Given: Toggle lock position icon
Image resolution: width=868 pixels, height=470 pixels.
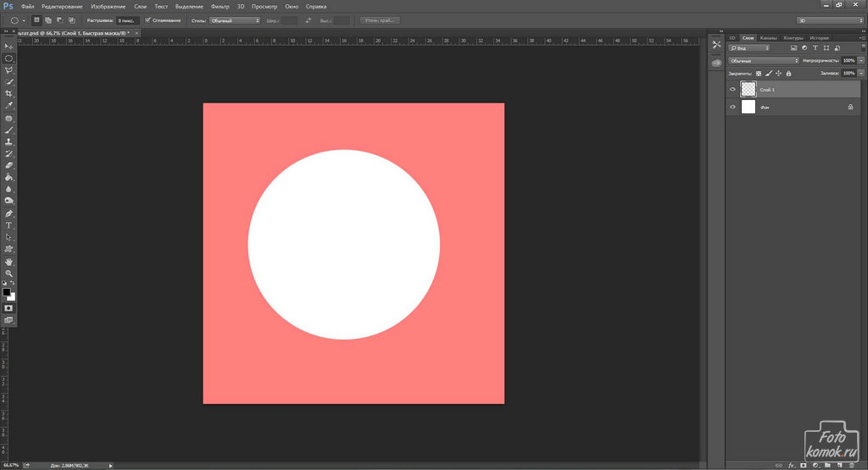Looking at the screenshot, I should point(778,73).
